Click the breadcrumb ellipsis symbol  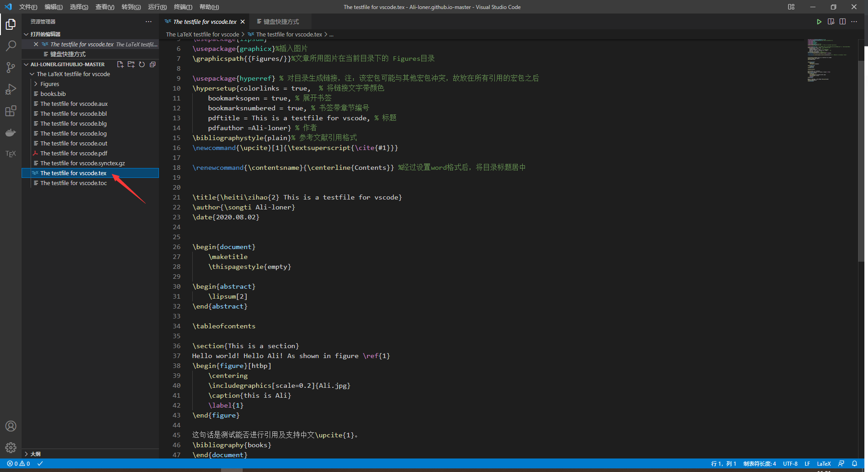click(331, 34)
